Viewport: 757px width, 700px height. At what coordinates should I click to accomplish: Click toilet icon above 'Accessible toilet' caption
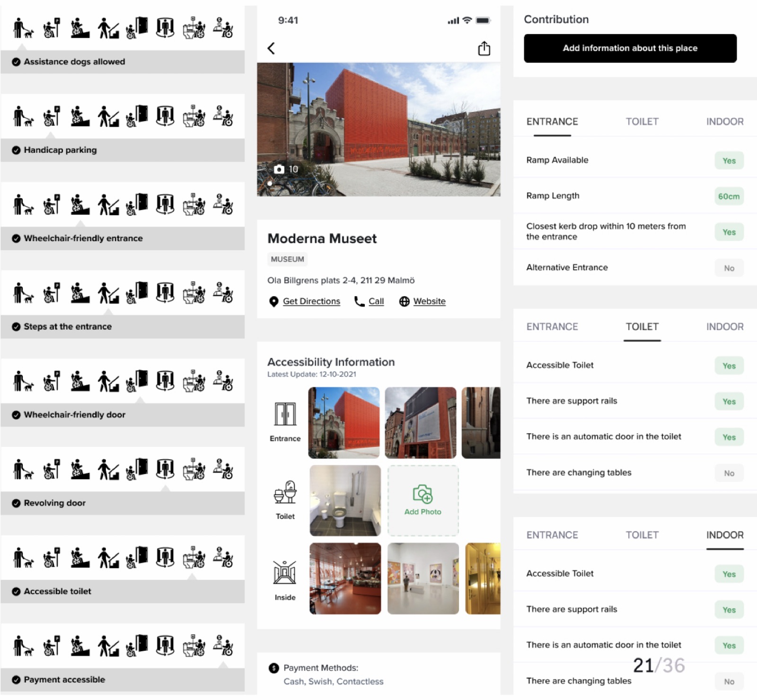tap(194, 558)
